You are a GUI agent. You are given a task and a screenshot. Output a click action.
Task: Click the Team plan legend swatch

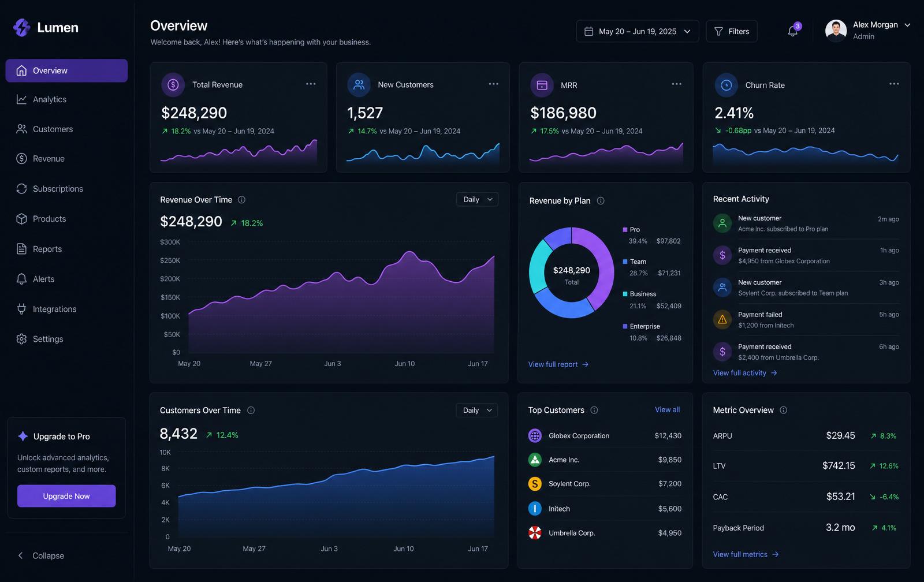pos(625,262)
